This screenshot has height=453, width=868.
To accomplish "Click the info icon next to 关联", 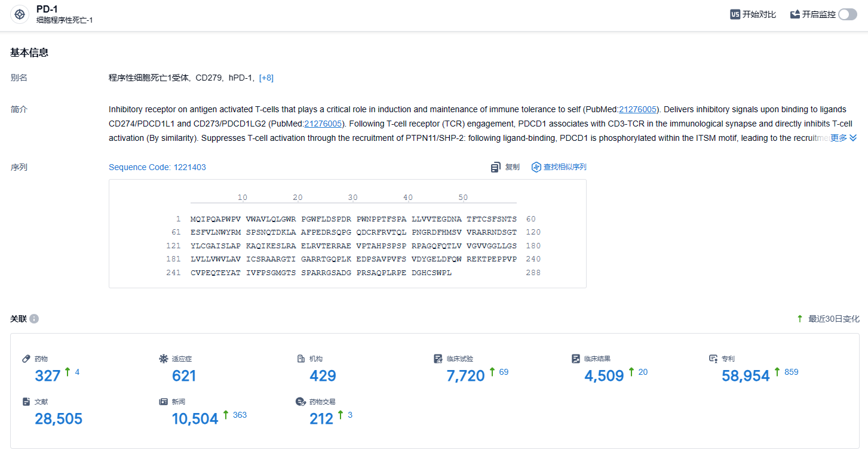I will coord(34,319).
